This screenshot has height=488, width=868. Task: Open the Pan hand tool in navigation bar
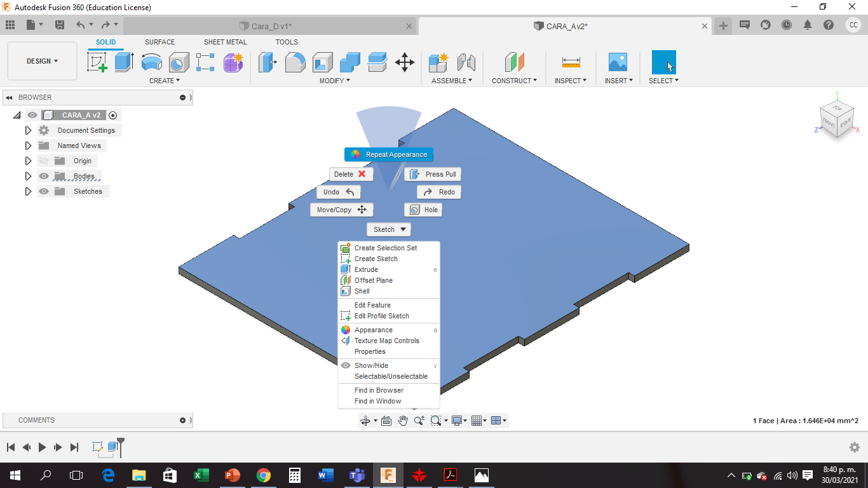point(403,421)
